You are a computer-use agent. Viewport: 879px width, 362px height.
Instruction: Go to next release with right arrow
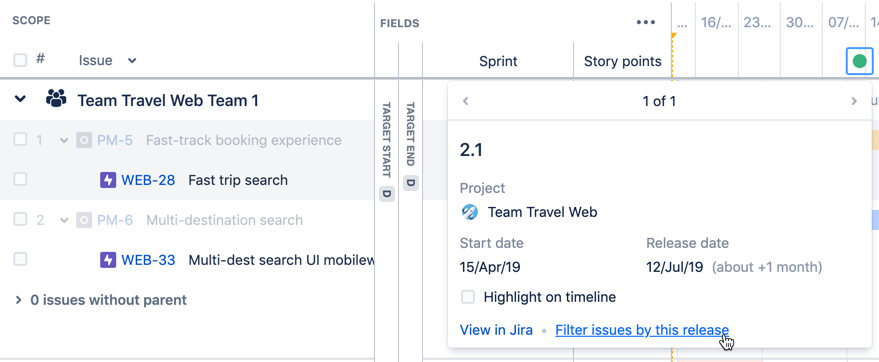tap(854, 101)
